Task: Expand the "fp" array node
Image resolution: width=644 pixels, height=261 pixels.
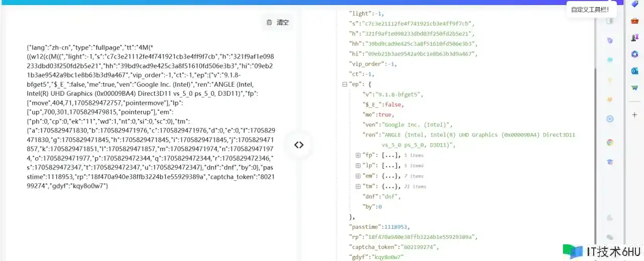Action: [x=358, y=155]
